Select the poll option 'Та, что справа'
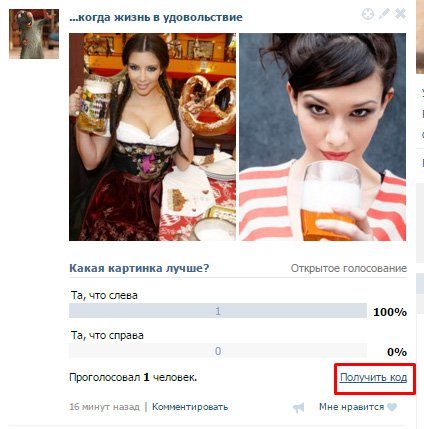The image size is (424, 429). tap(107, 335)
